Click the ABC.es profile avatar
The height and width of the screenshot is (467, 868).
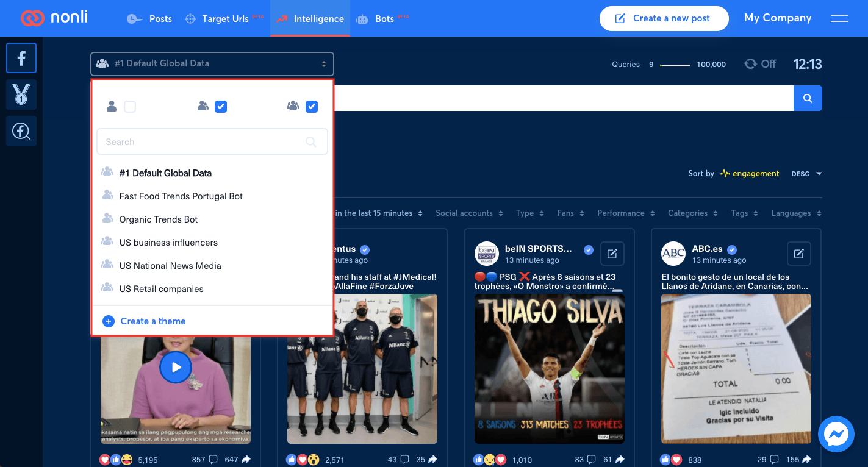pyautogui.click(x=673, y=254)
